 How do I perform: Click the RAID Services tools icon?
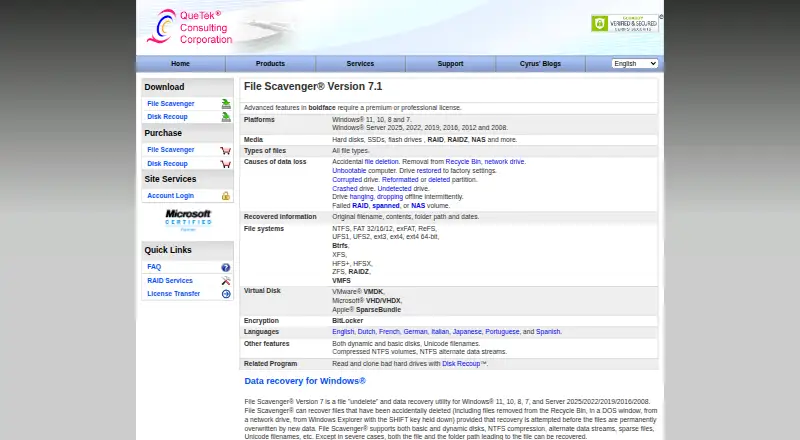[226, 281]
